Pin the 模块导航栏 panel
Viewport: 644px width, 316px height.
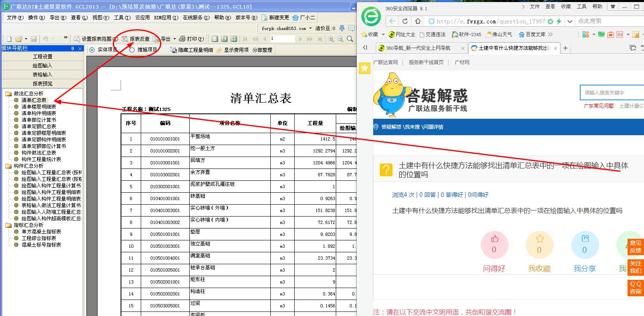73,48
